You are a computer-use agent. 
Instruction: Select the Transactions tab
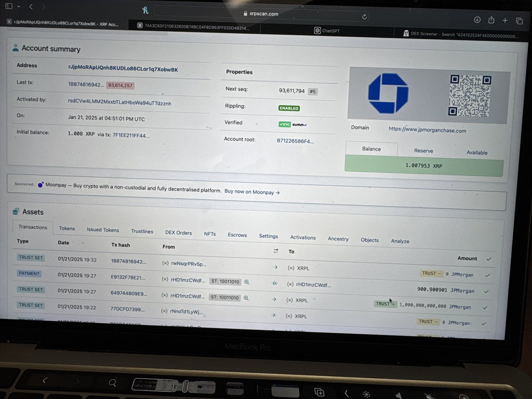point(33,227)
